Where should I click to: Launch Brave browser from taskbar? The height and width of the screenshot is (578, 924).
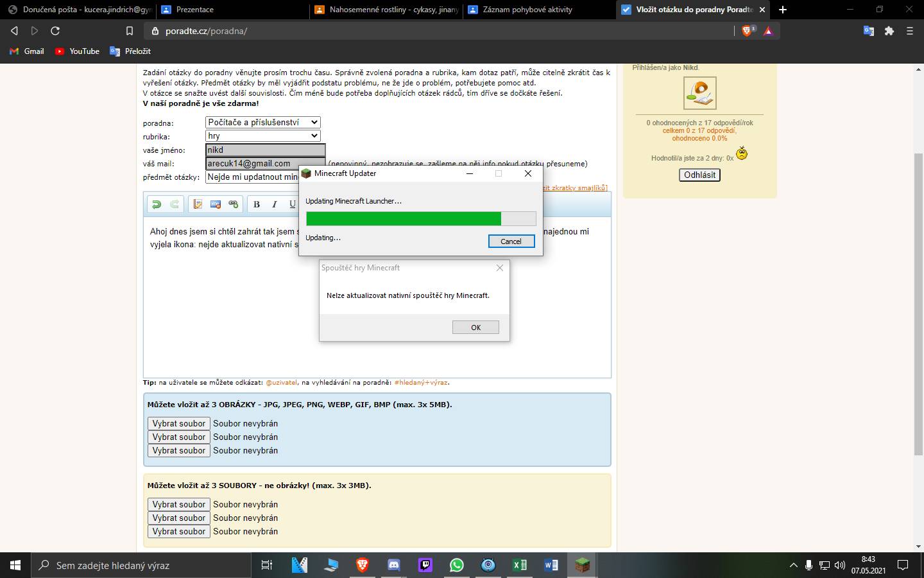pos(362,565)
